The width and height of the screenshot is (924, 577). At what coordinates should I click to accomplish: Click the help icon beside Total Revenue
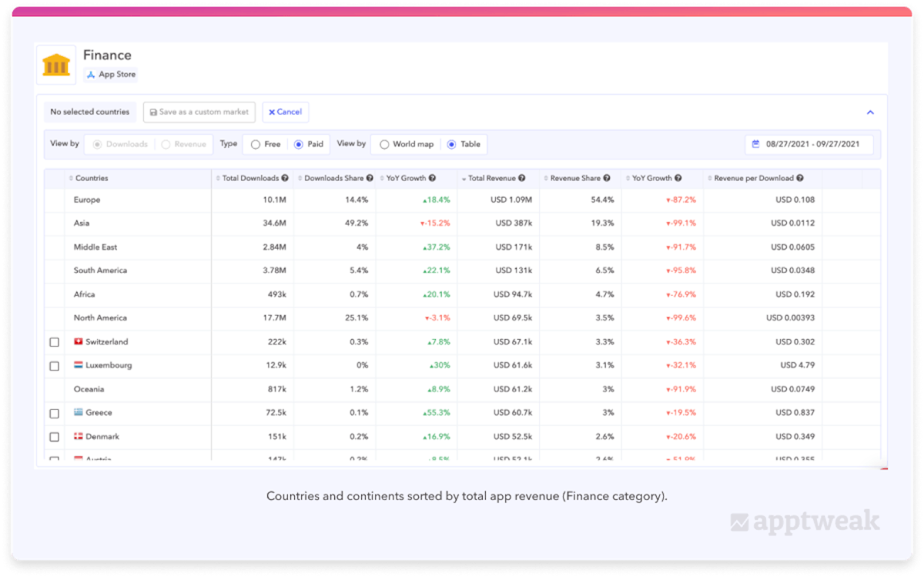(x=522, y=178)
